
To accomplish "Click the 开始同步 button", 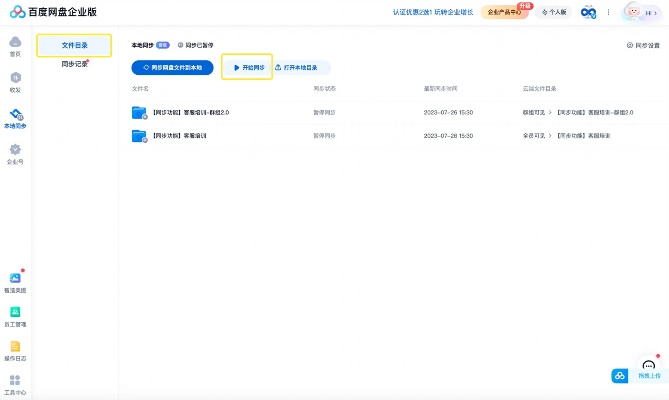I will coord(247,67).
